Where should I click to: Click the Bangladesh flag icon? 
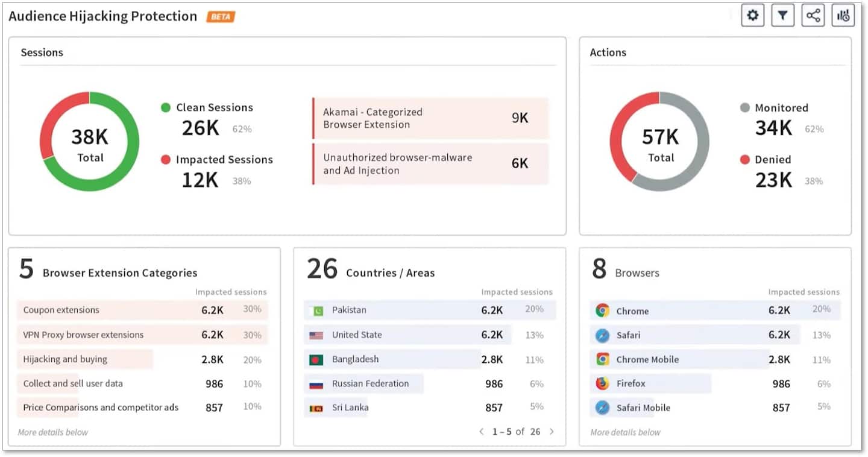pyautogui.click(x=316, y=359)
